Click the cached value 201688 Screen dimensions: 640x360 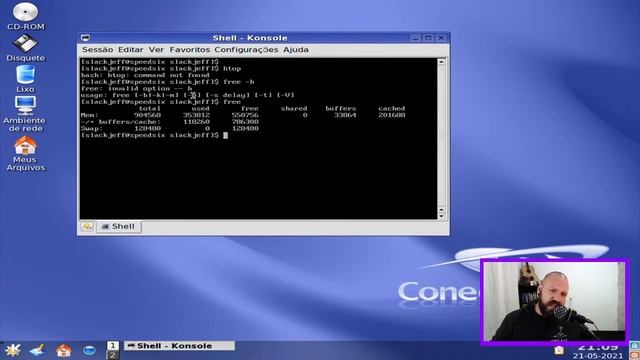pos(392,115)
